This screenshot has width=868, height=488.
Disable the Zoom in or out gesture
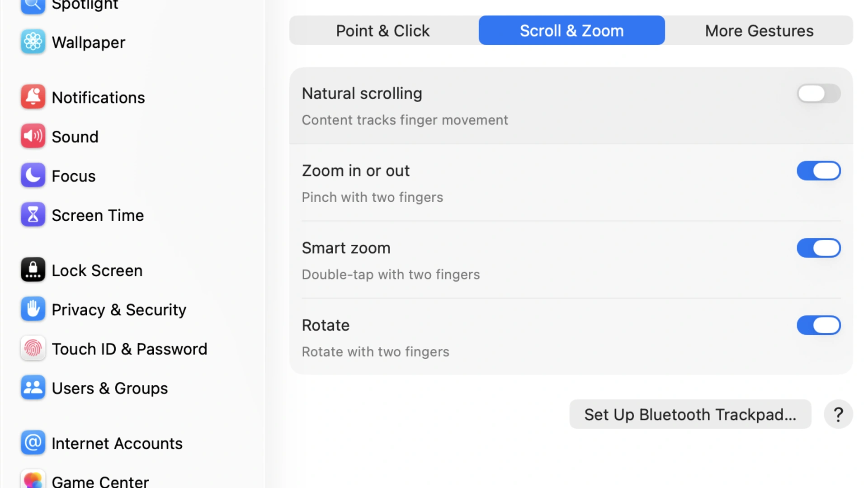tap(819, 171)
